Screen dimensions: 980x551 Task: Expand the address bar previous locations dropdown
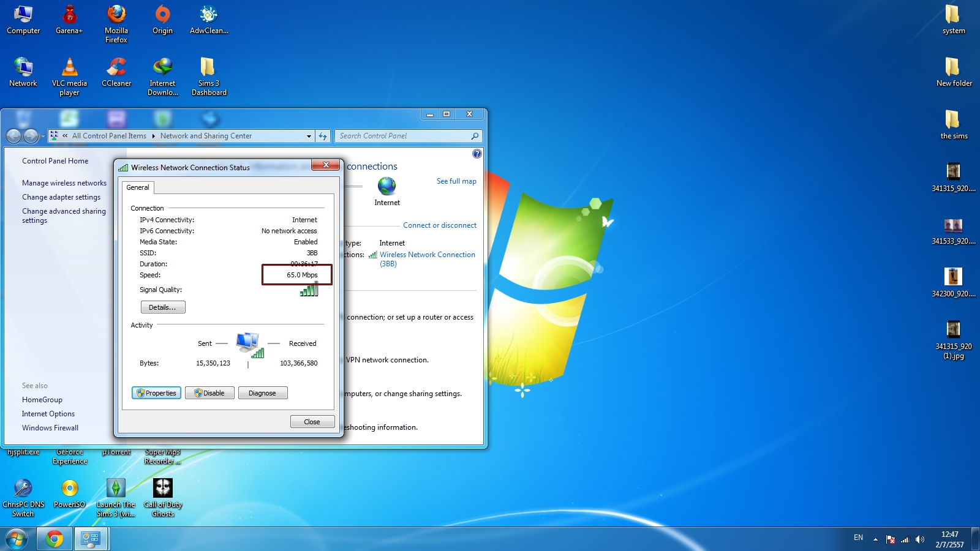[x=309, y=136]
